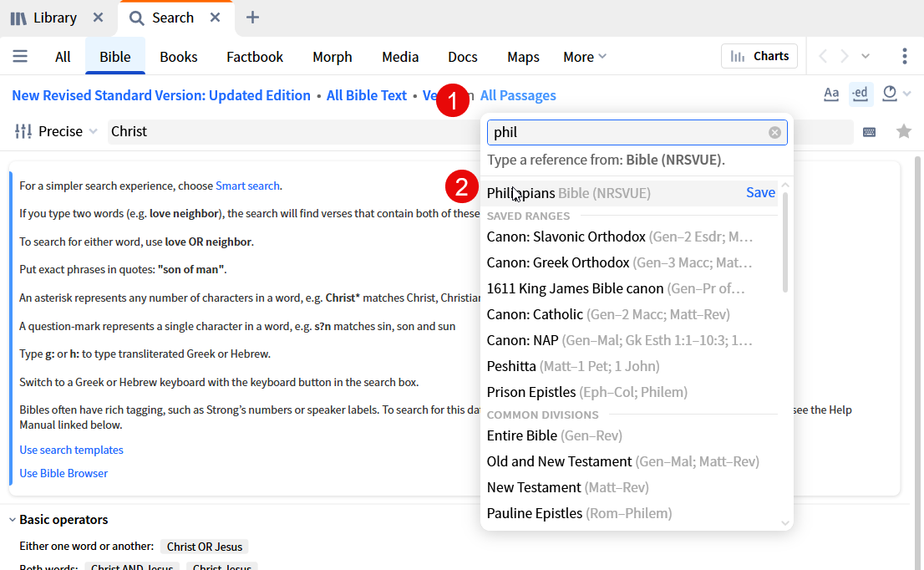Close the Search tab
The height and width of the screenshot is (570, 924).
pyautogui.click(x=215, y=18)
